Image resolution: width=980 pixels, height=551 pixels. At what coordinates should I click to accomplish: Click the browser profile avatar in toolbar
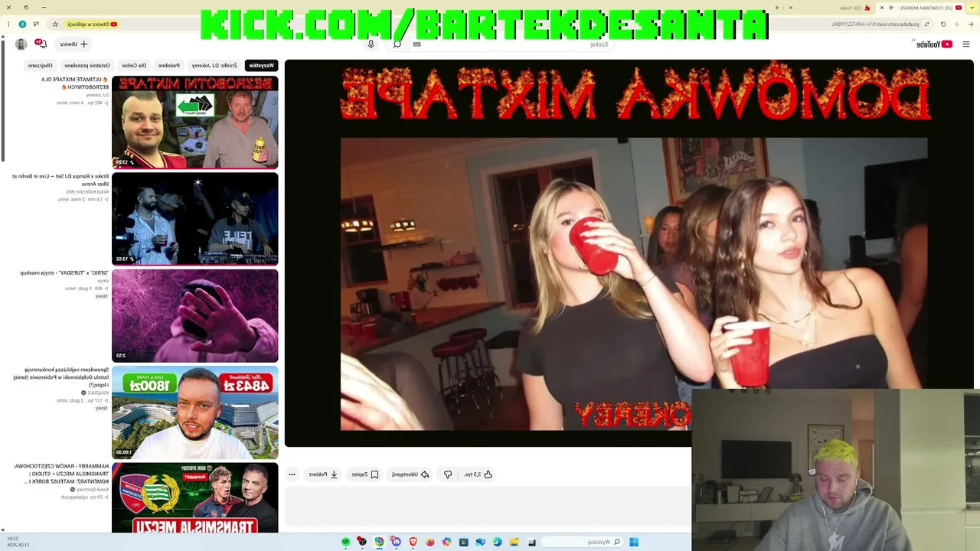[x=22, y=24]
